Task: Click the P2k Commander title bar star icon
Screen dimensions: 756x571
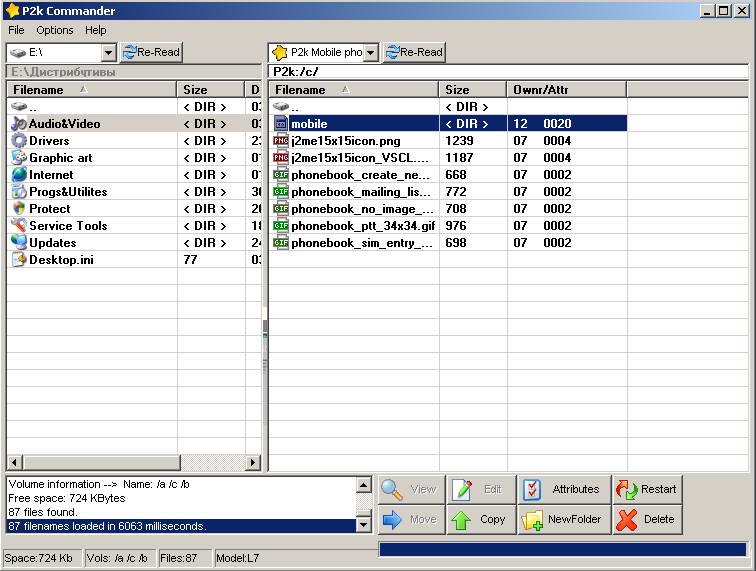Action: (13, 11)
